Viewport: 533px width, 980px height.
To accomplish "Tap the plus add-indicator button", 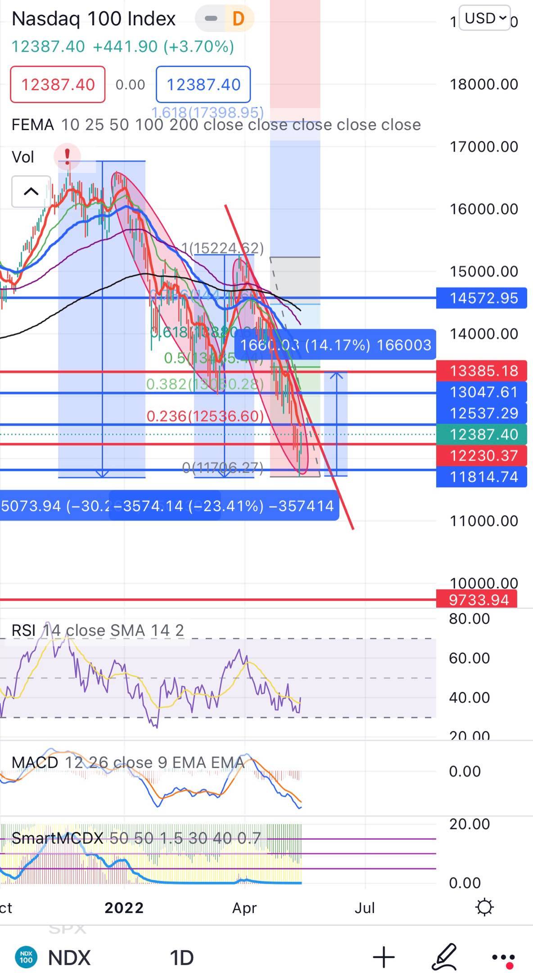I will click(x=384, y=957).
